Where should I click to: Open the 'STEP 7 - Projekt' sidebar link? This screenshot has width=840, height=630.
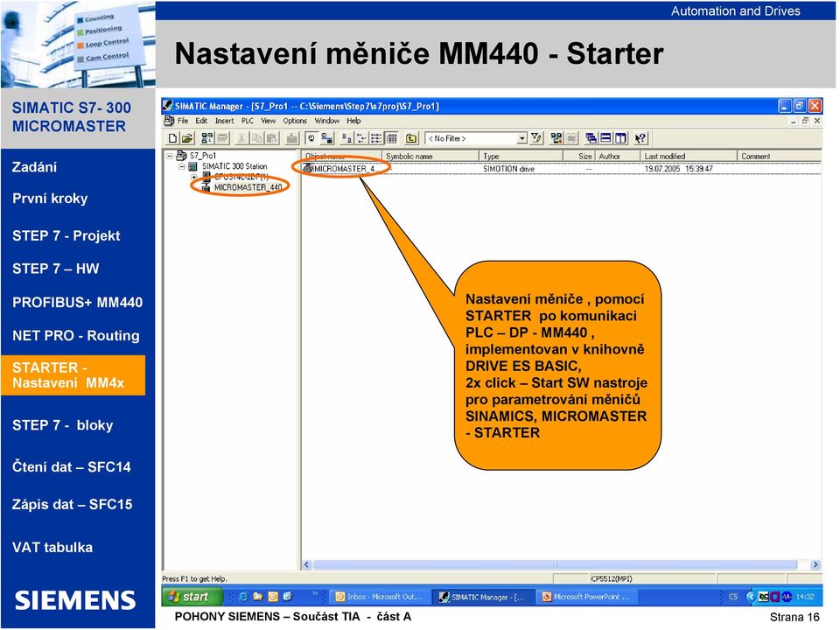tap(66, 235)
